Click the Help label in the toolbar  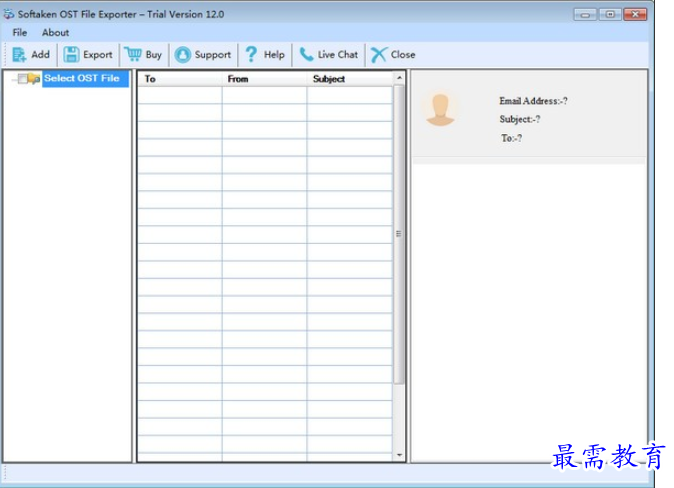click(274, 55)
